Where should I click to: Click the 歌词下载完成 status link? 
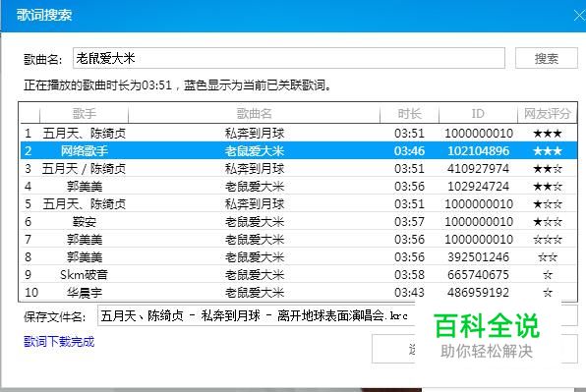point(59,341)
